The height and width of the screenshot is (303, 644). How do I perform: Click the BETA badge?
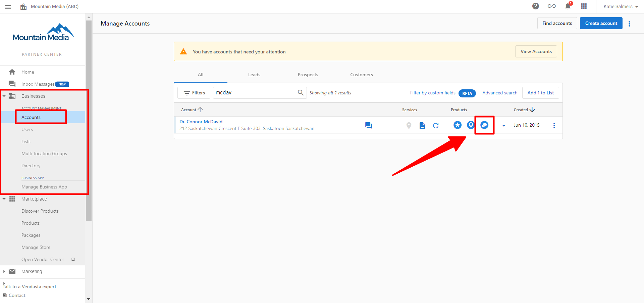pyautogui.click(x=467, y=93)
